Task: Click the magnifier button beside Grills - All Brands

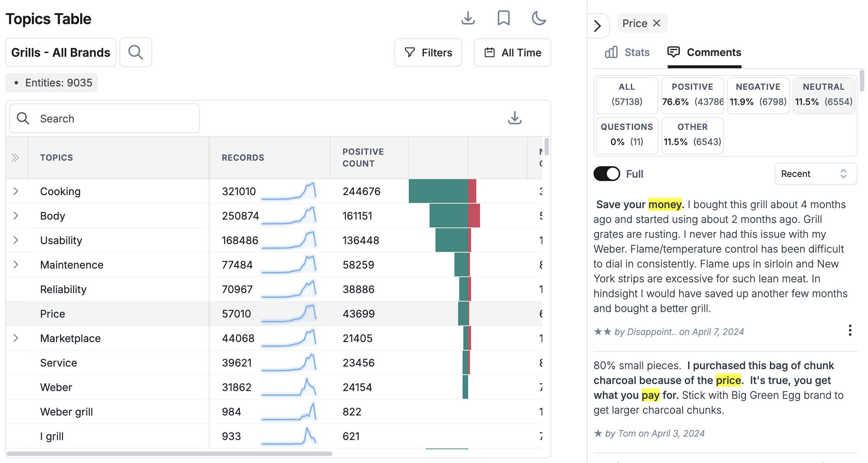Action: pos(136,52)
